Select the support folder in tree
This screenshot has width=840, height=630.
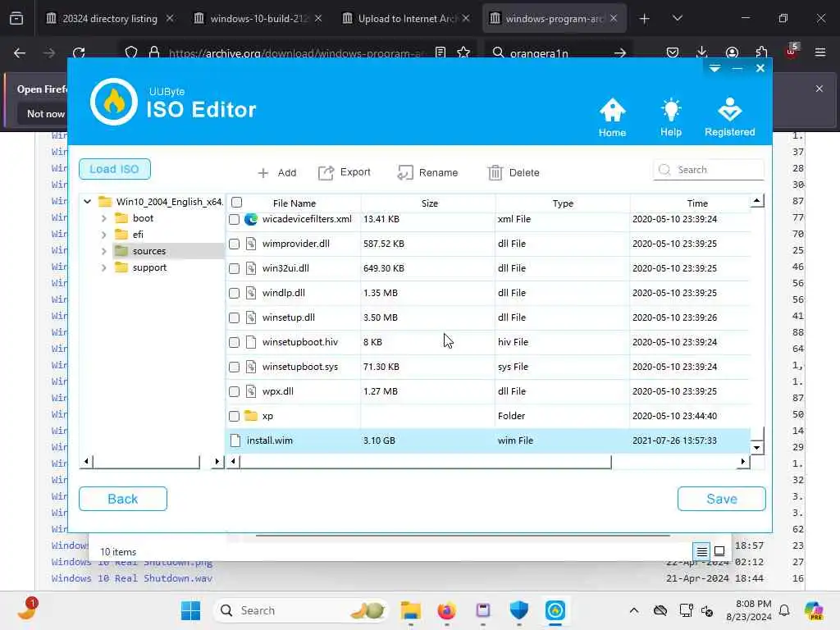click(149, 268)
